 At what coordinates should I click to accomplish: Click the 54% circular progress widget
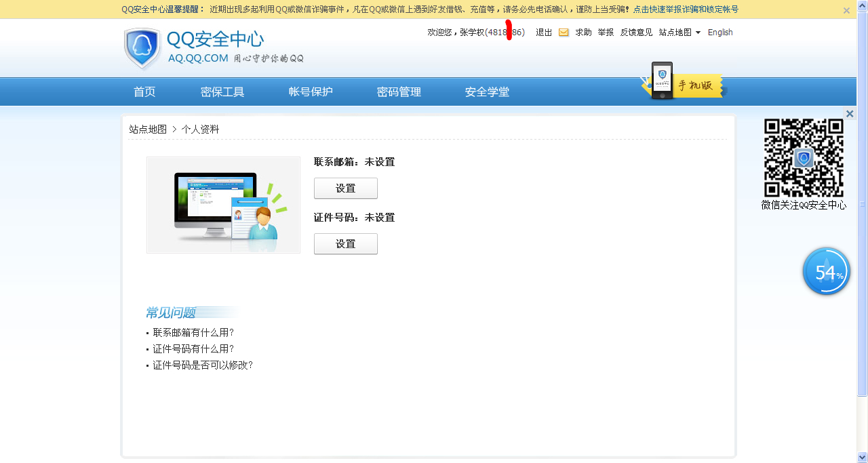(x=827, y=272)
